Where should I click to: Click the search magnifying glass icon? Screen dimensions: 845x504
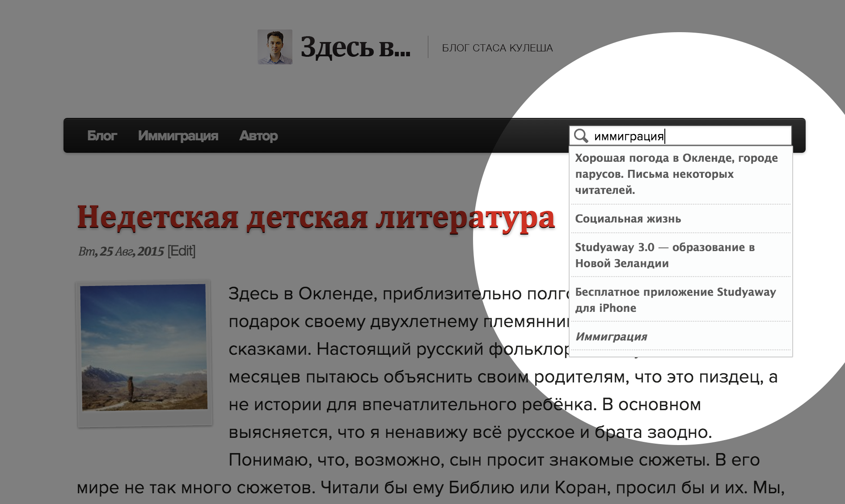coord(581,135)
